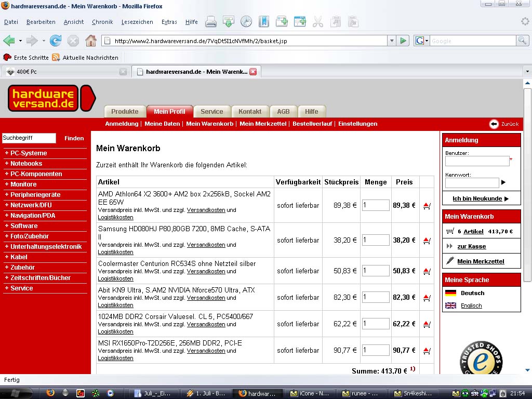Click the green Go arrow beside address bar

click(x=403, y=41)
